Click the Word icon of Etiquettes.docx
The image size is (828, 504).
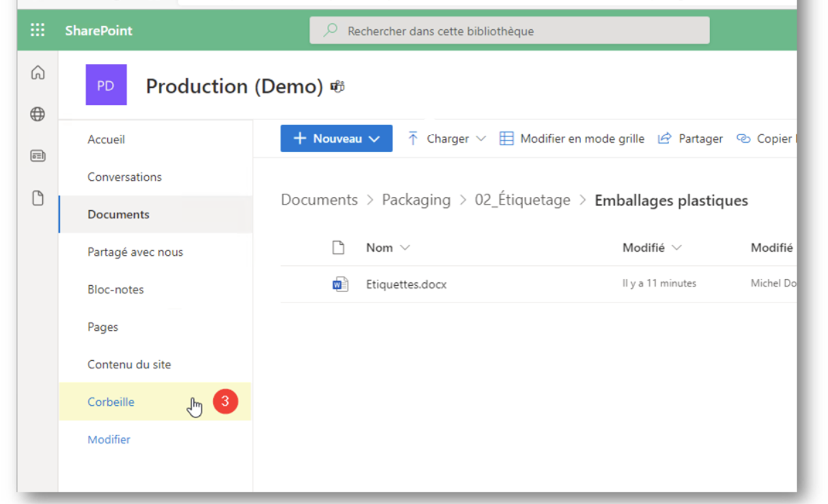click(x=340, y=284)
